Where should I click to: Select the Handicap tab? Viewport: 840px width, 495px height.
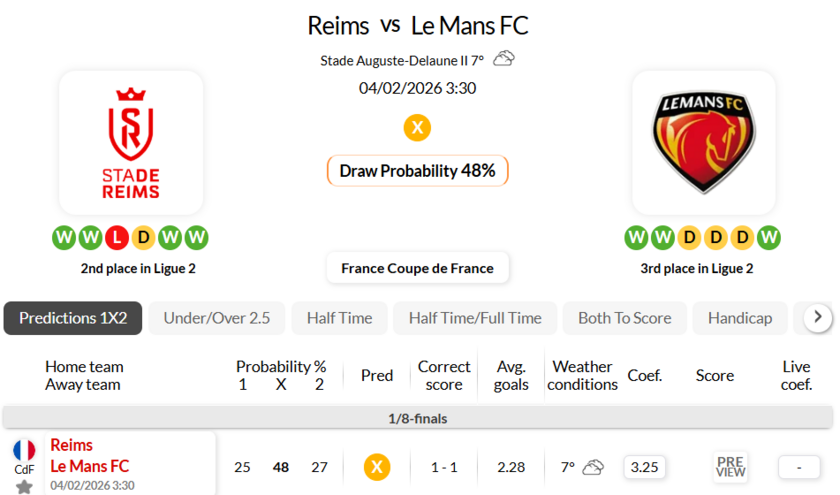(x=740, y=318)
